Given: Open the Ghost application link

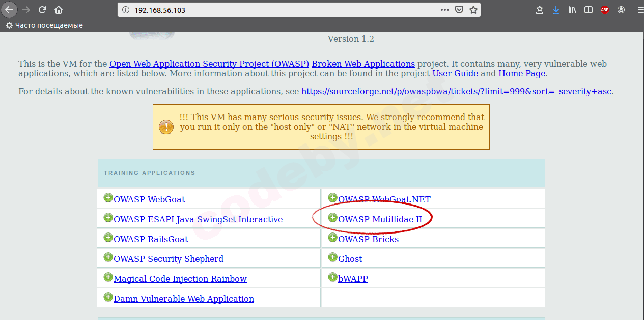Looking at the screenshot, I should 350,259.
